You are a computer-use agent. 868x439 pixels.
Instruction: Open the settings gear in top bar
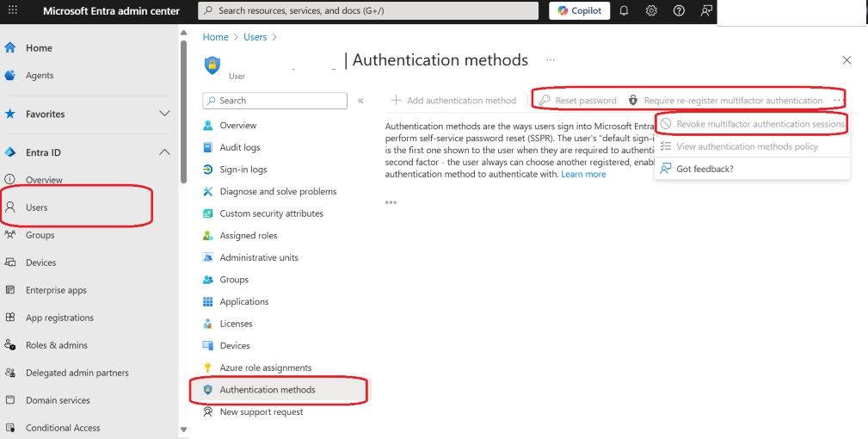(651, 10)
